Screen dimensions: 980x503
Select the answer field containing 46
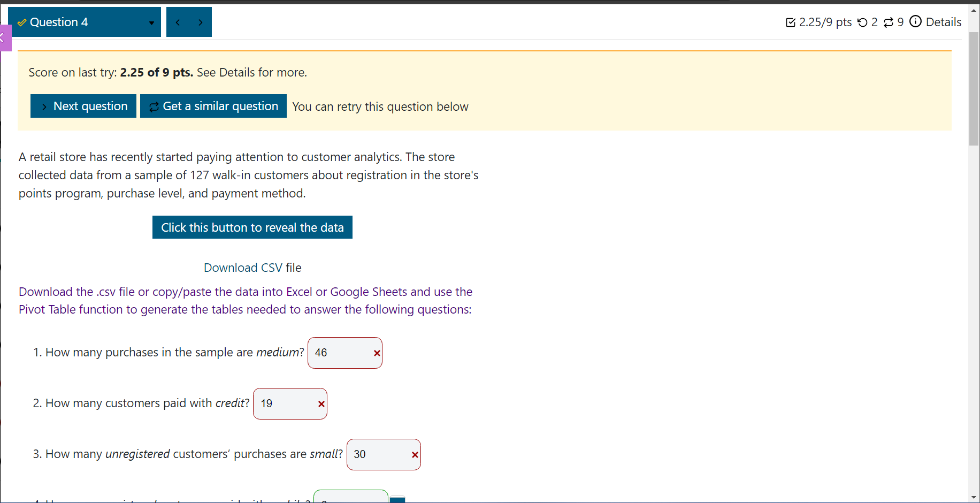point(337,353)
